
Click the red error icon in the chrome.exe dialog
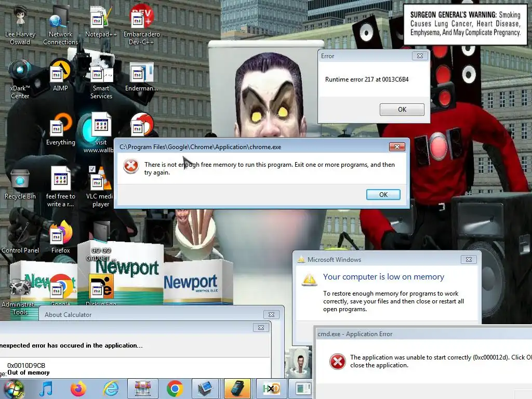point(130,166)
